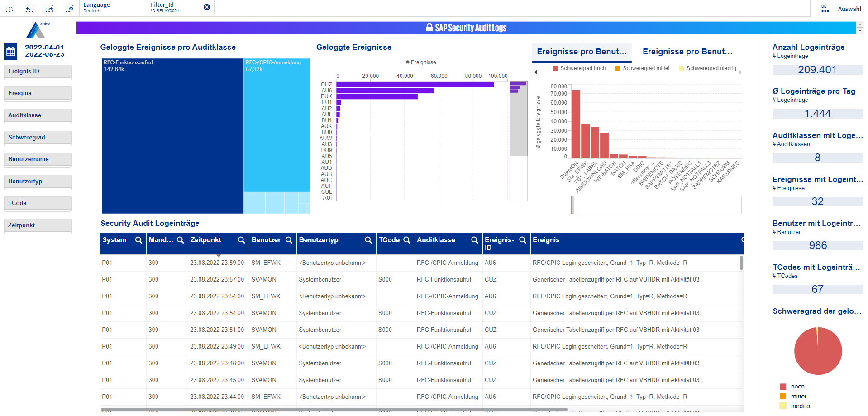This screenshot has width=868, height=416.
Task: Click the KPMG logo
Action: coord(38,30)
